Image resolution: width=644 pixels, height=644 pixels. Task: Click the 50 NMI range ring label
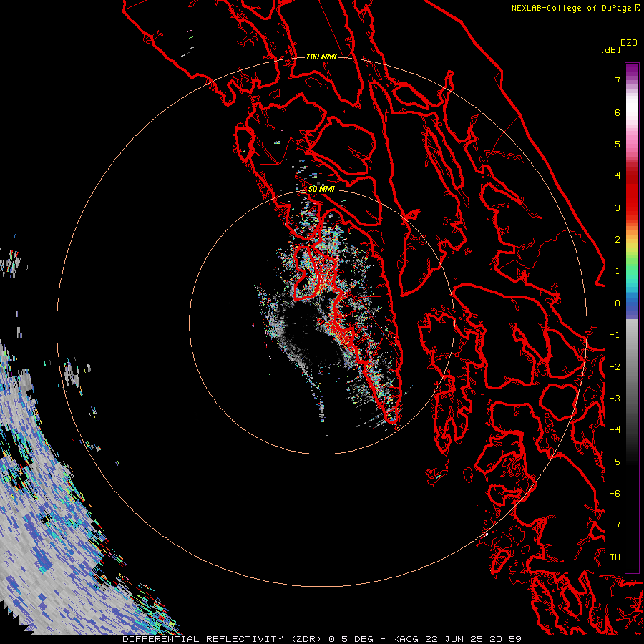tap(321, 189)
